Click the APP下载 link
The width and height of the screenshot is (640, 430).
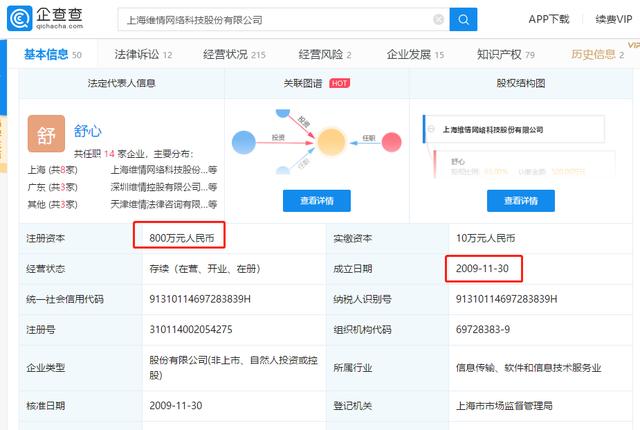549,19
